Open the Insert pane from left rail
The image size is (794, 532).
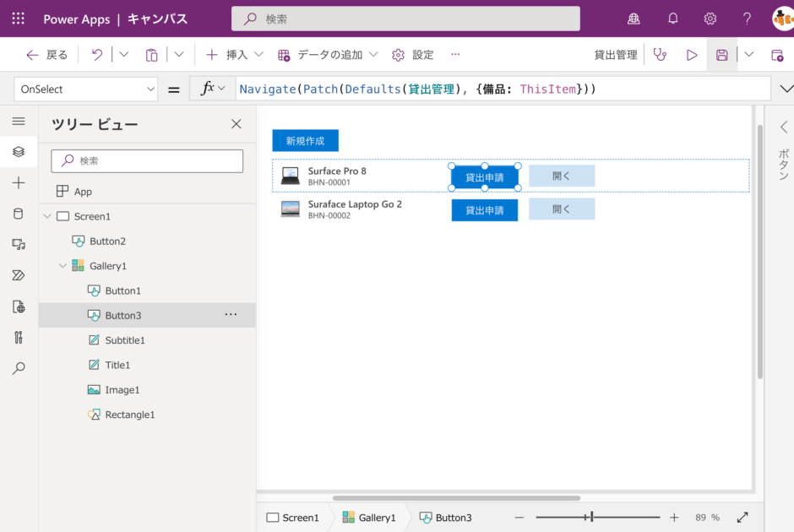pos(19,182)
